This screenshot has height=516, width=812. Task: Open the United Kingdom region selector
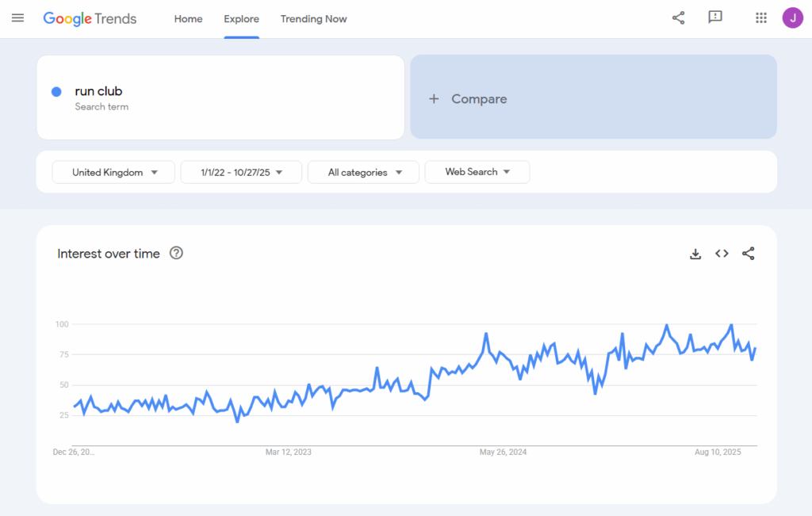113,172
